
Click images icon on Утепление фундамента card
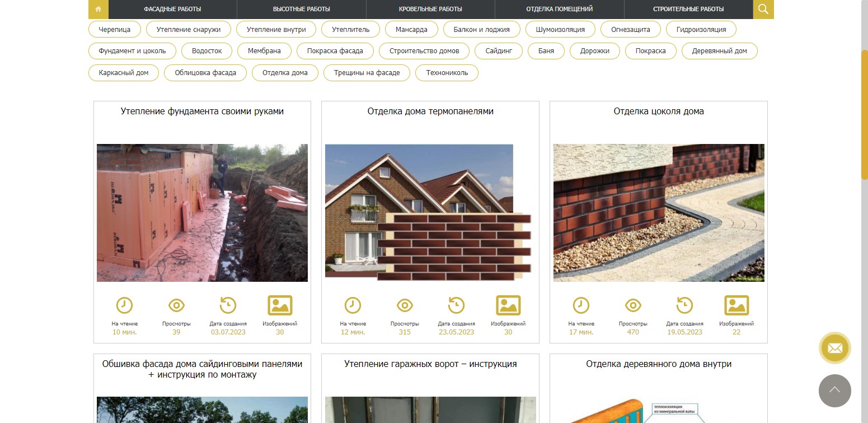click(280, 305)
